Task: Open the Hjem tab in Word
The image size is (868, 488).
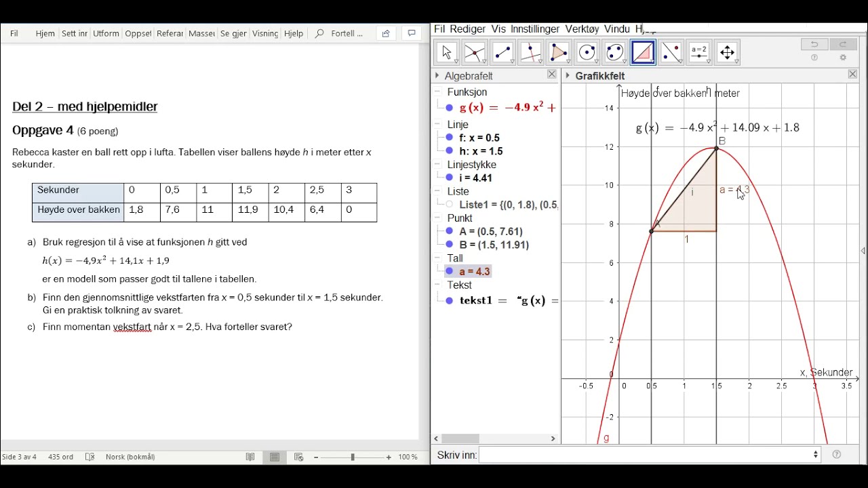Action: click(x=45, y=33)
